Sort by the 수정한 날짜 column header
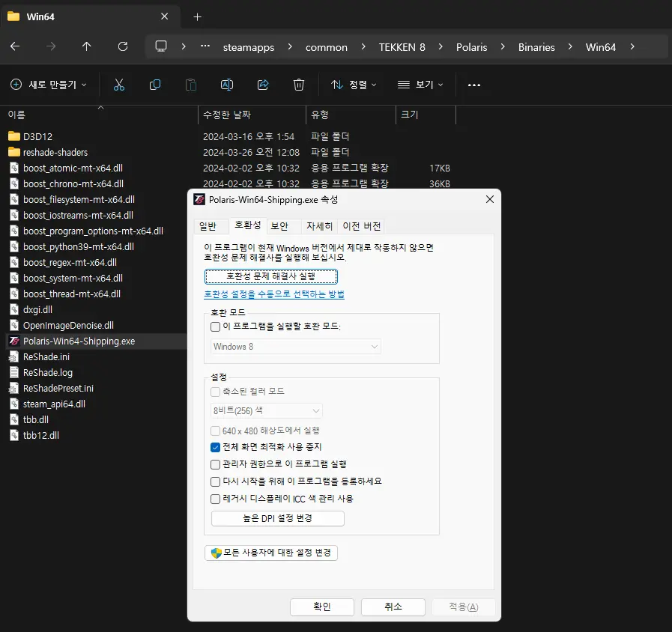 pos(252,115)
